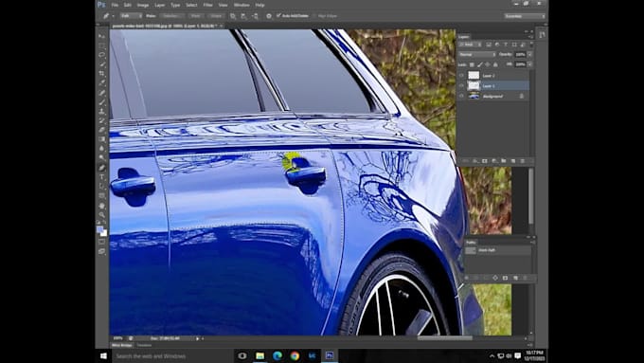644x363 pixels.
Task: Open the File menu
Action: 115,5
